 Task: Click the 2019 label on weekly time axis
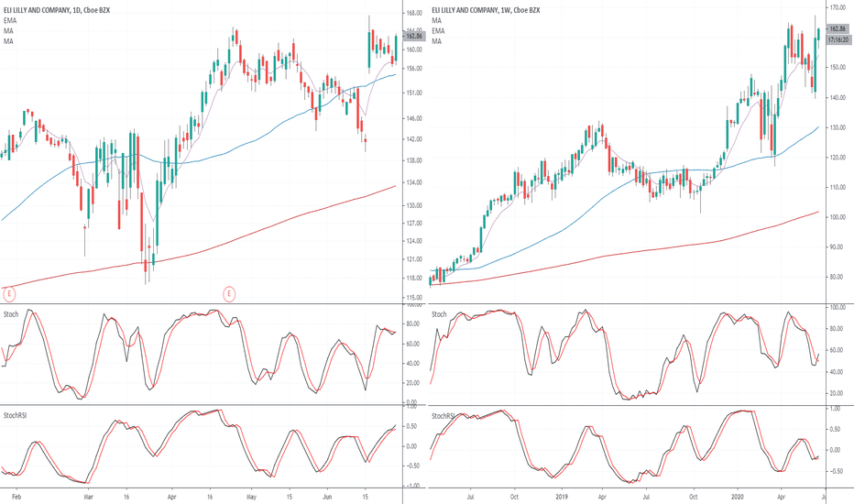click(562, 497)
